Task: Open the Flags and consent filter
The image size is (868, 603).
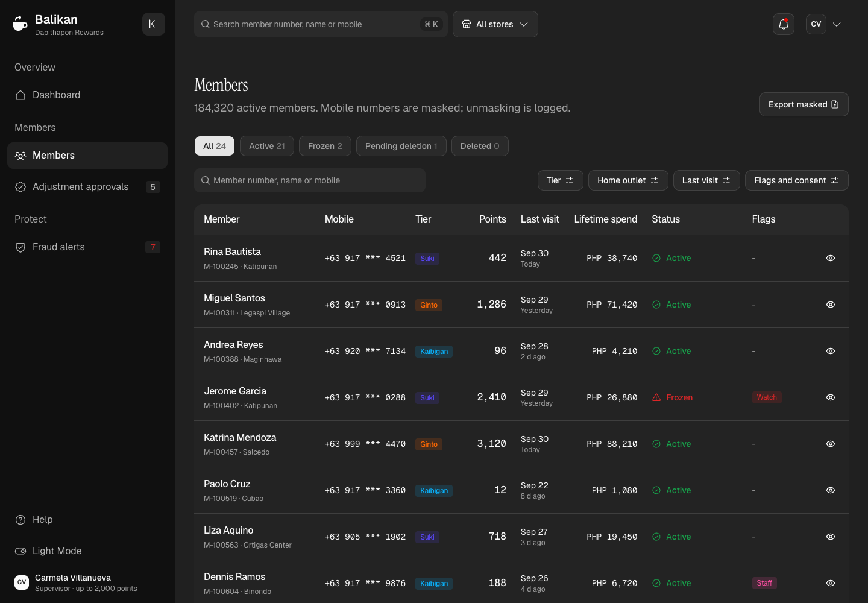Action: pyautogui.click(x=797, y=180)
